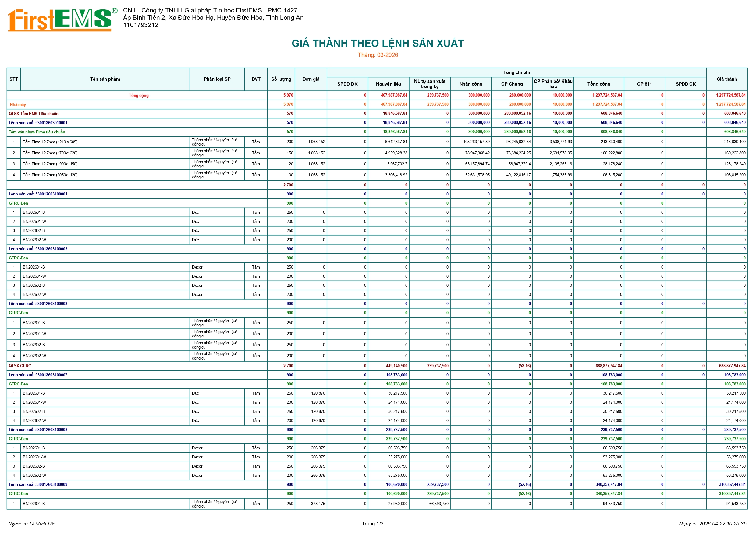Click the value 66,593,750 in NL tự sản xuất column

point(438,504)
